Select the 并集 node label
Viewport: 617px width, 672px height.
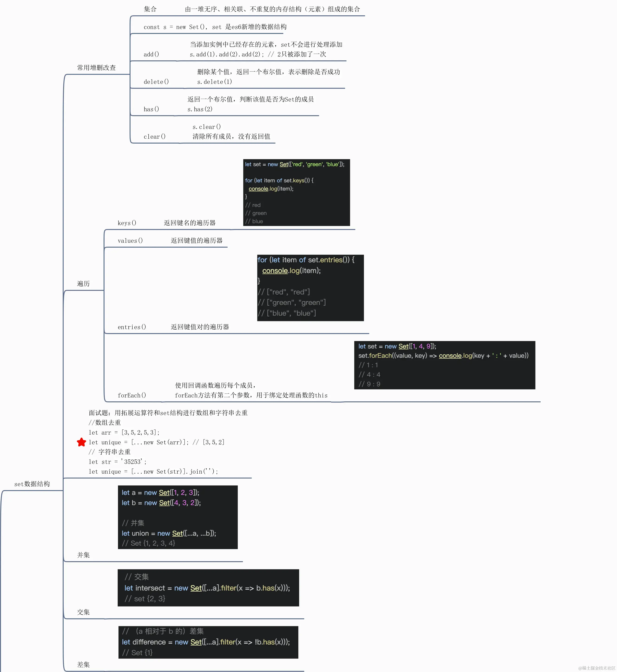pyautogui.click(x=83, y=555)
